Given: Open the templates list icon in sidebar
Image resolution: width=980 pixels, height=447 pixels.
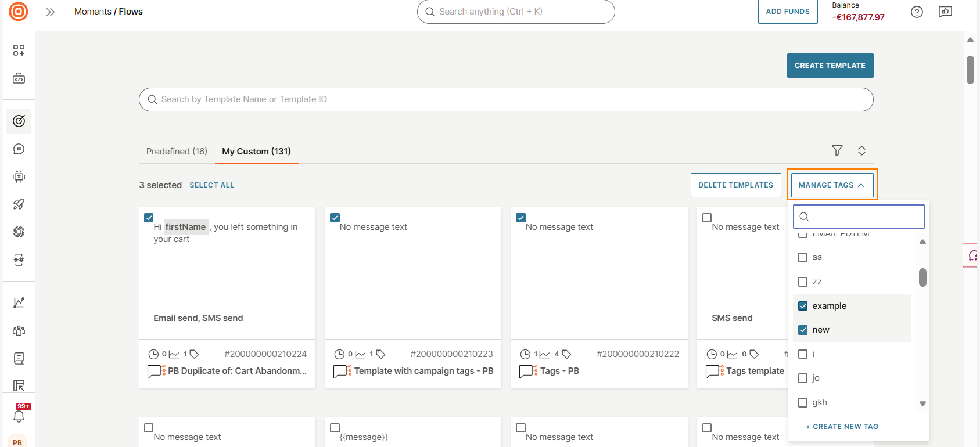Looking at the screenshot, I should (19, 385).
